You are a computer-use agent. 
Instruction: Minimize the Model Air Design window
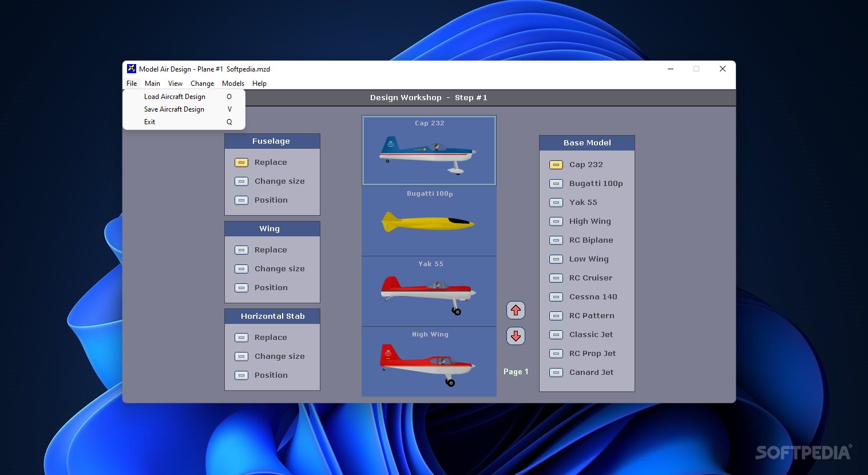point(671,69)
